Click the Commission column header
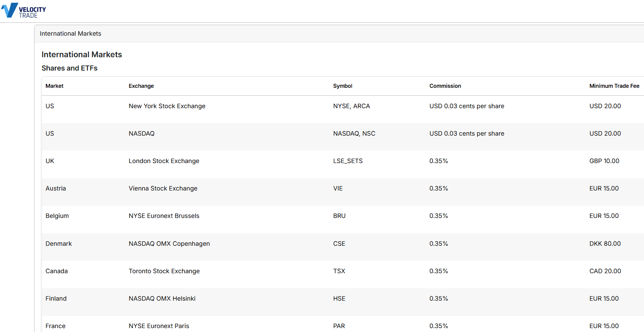The height and width of the screenshot is (332, 644). point(445,86)
